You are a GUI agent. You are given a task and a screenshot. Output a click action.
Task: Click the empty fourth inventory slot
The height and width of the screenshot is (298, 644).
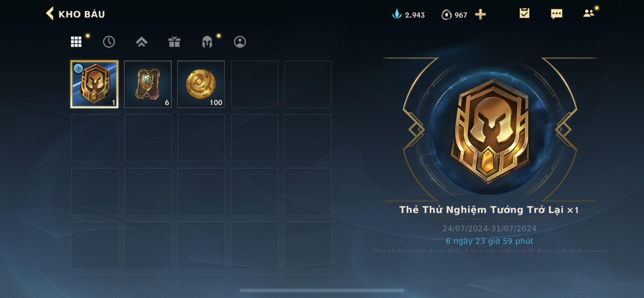tap(254, 84)
